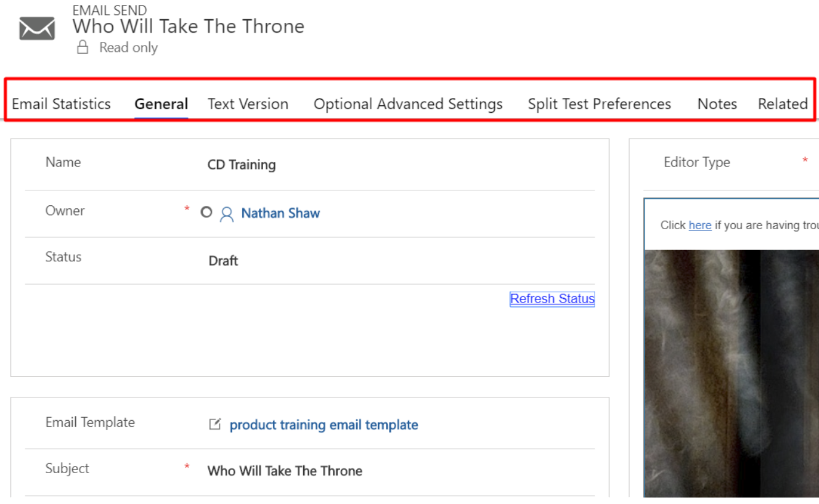Switch to the Notes tab
This screenshot has width=819, height=504.
[x=717, y=104]
